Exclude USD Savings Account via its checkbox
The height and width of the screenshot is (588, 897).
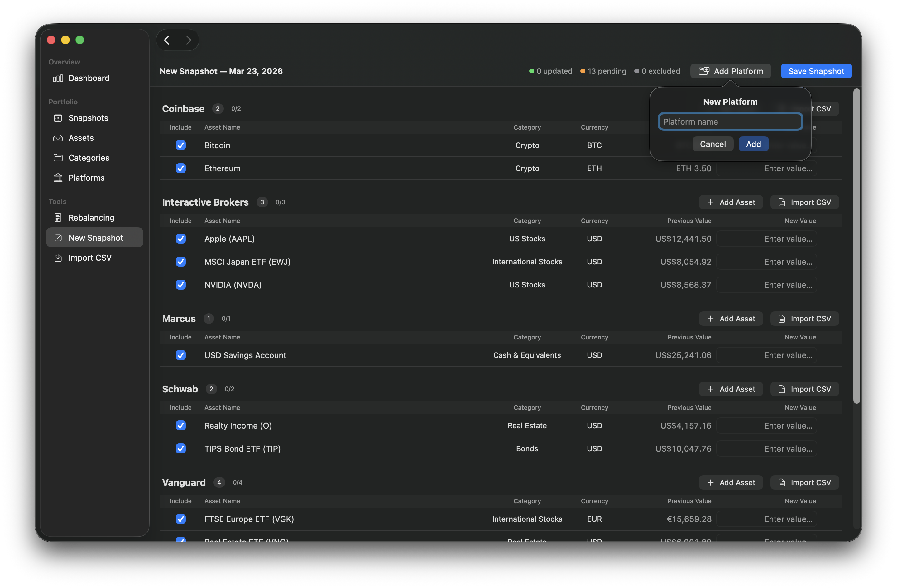pos(180,355)
